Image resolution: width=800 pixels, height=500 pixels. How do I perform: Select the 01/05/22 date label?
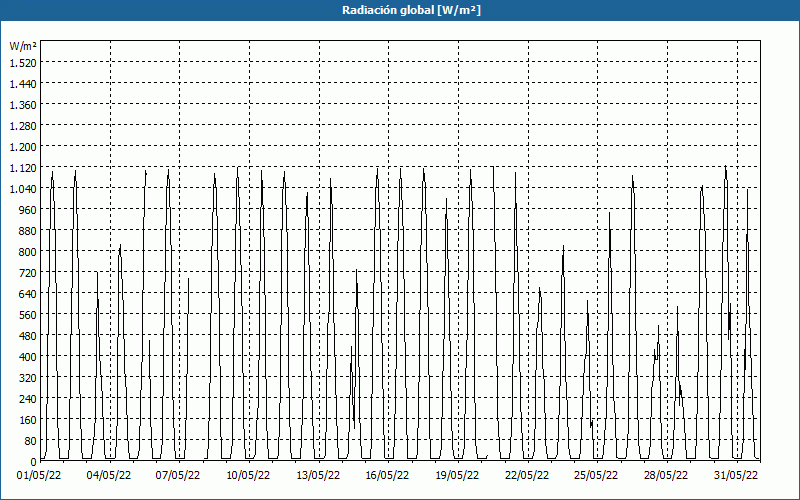click(x=40, y=475)
